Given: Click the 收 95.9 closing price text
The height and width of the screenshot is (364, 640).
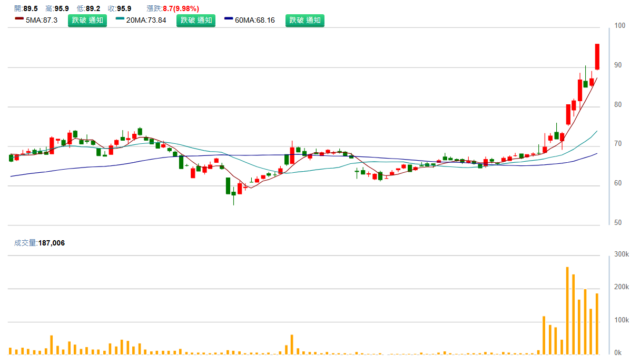Looking at the screenshot, I should [120, 8].
